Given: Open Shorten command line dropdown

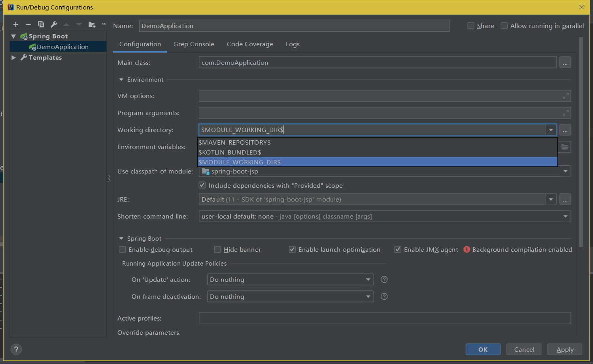Looking at the screenshot, I should (565, 216).
